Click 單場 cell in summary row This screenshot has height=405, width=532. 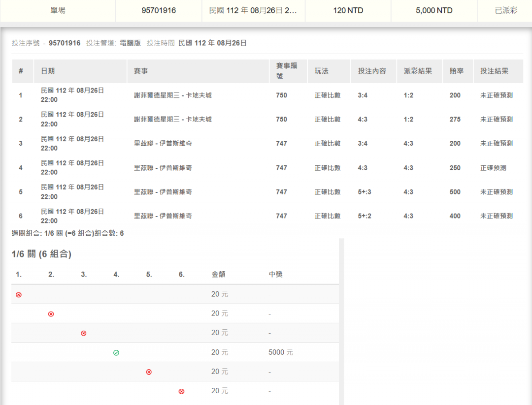point(58,10)
